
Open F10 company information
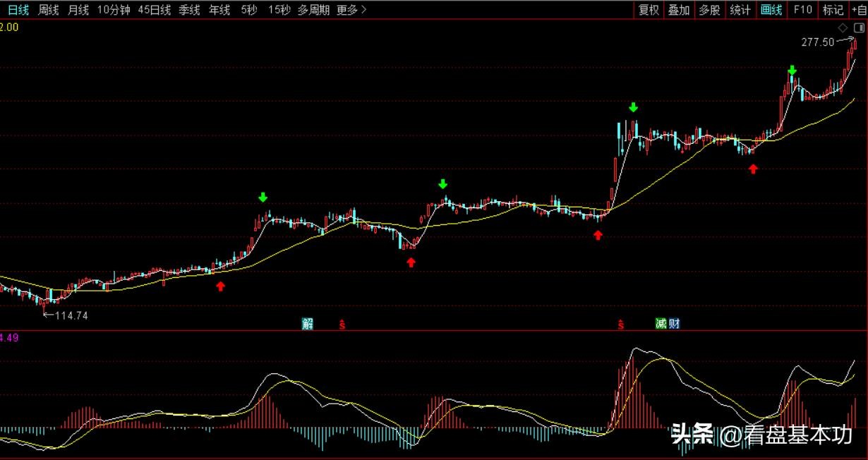pyautogui.click(x=803, y=10)
